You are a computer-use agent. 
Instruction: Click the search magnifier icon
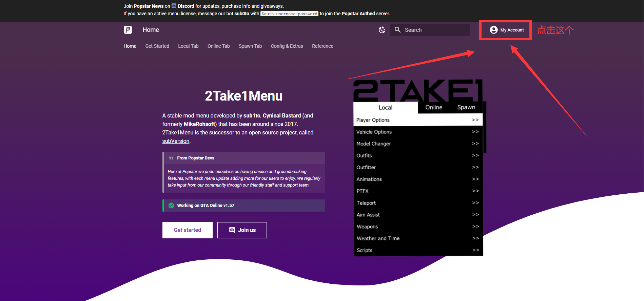(398, 30)
